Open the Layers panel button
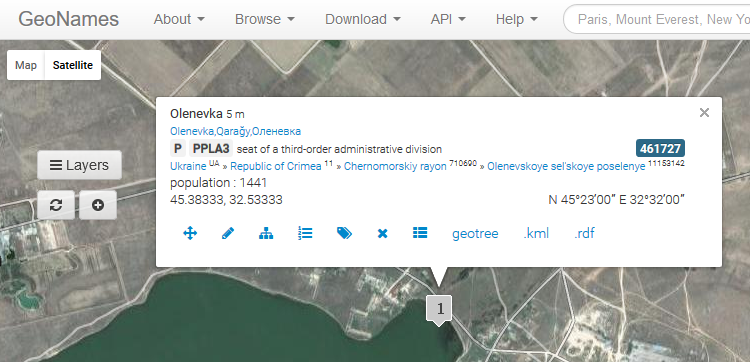This screenshot has width=750, height=362. [x=79, y=165]
